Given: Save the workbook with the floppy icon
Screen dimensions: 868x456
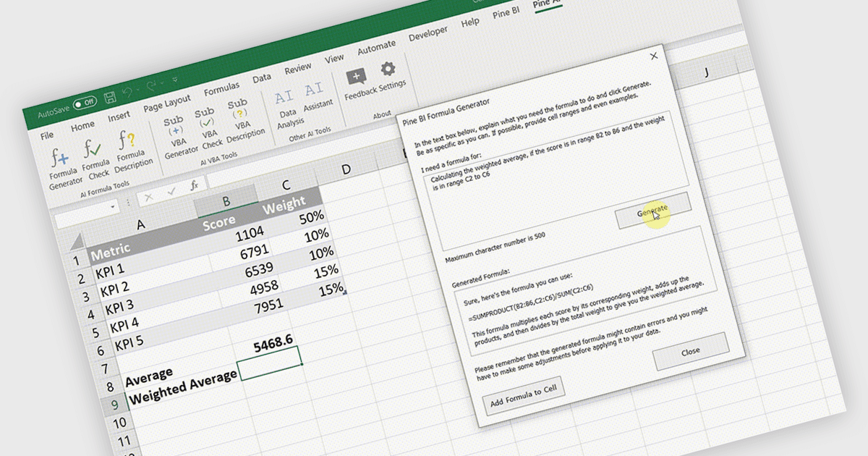Looking at the screenshot, I should tap(110, 96).
